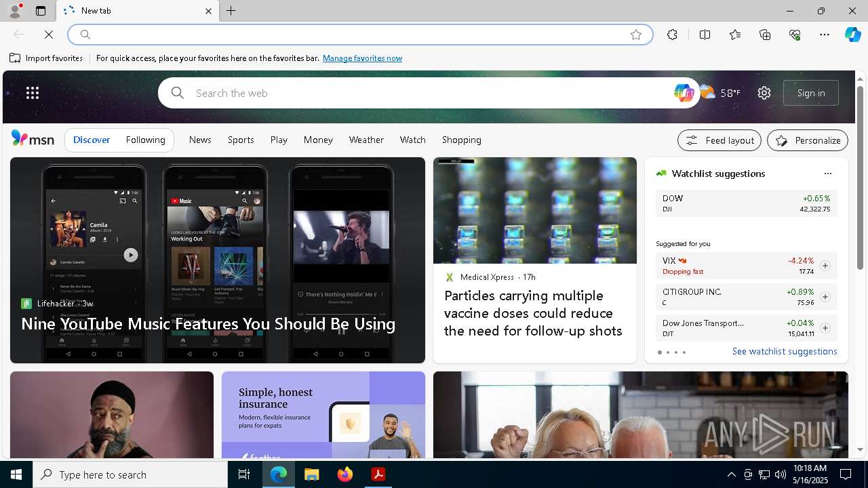
Task: Open a new tab with plus icon
Action: tap(231, 11)
